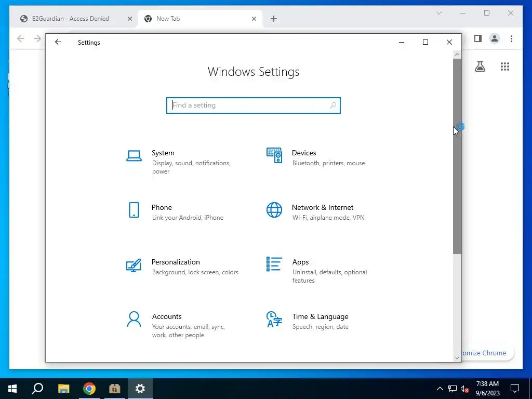
Task: Open Time & Language title
Action: [x=320, y=316]
